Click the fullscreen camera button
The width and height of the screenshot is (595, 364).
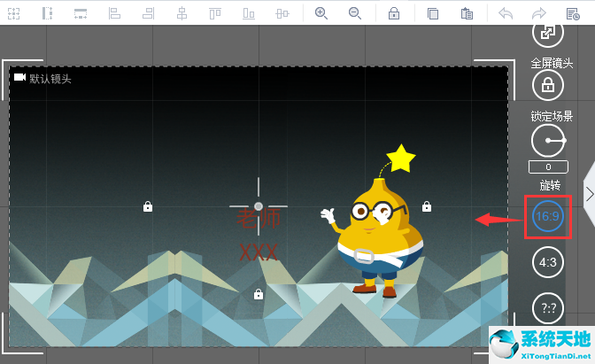point(548,33)
